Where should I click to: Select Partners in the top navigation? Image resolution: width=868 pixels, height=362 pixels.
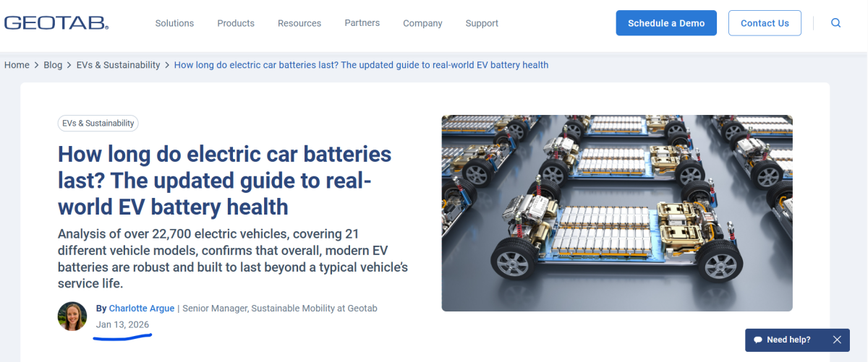(362, 23)
